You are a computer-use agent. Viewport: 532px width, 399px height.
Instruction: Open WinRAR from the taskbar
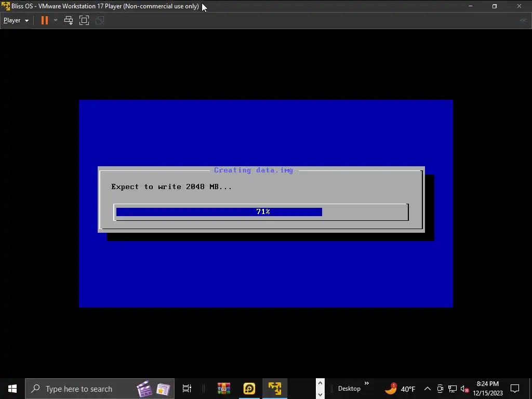pos(224,389)
